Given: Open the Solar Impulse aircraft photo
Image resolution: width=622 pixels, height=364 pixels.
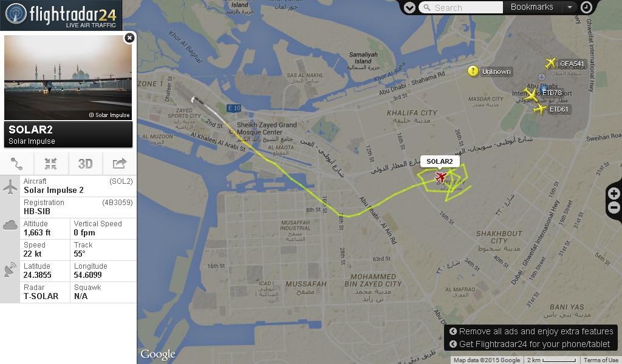Looking at the screenshot, I should click(68, 78).
